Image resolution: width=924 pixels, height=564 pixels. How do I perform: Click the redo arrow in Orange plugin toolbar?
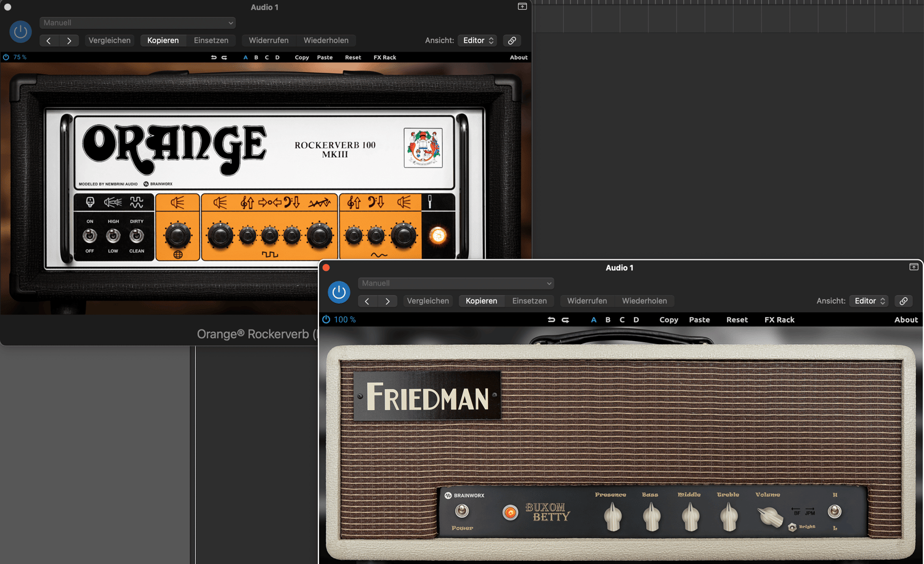click(224, 57)
